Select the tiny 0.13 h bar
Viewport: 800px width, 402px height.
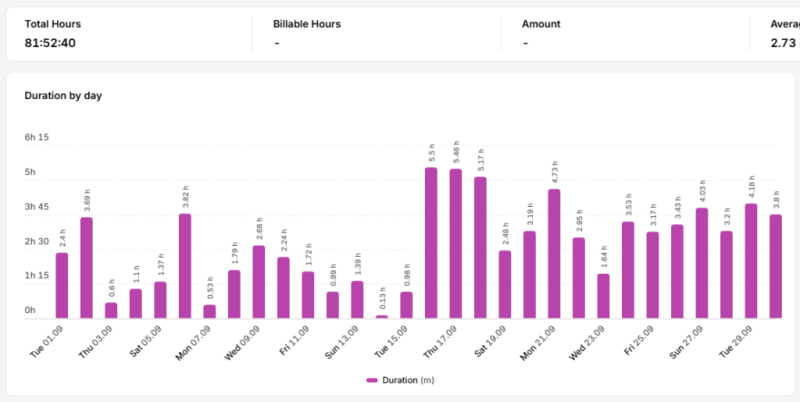coord(382,317)
